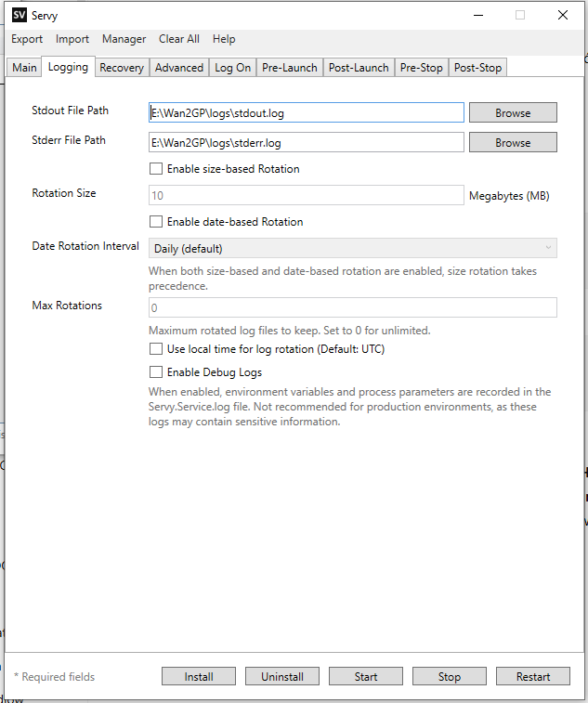Screen dimensions: 588x703
Task: Click Clear All in the menu bar
Action: [x=179, y=39]
